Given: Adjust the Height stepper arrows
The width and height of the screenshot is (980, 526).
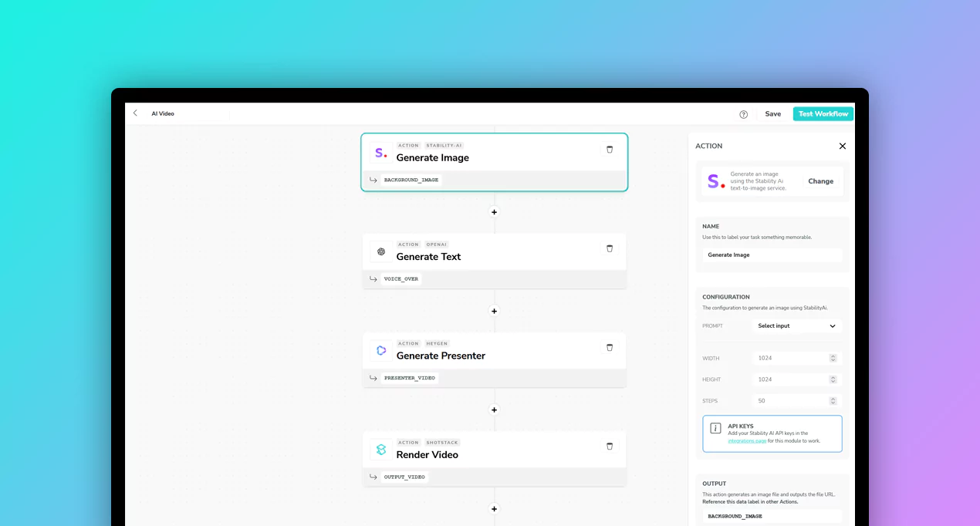Looking at the screenshot, I should [833, 379].
